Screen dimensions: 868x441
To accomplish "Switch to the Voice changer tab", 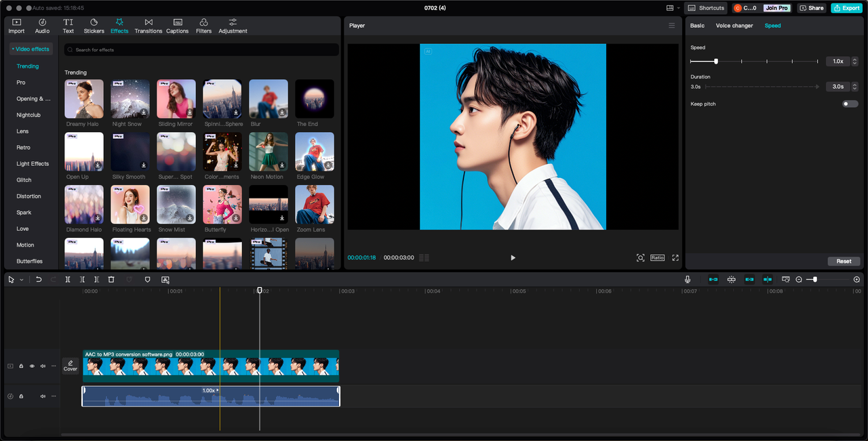I will point(734,26).
